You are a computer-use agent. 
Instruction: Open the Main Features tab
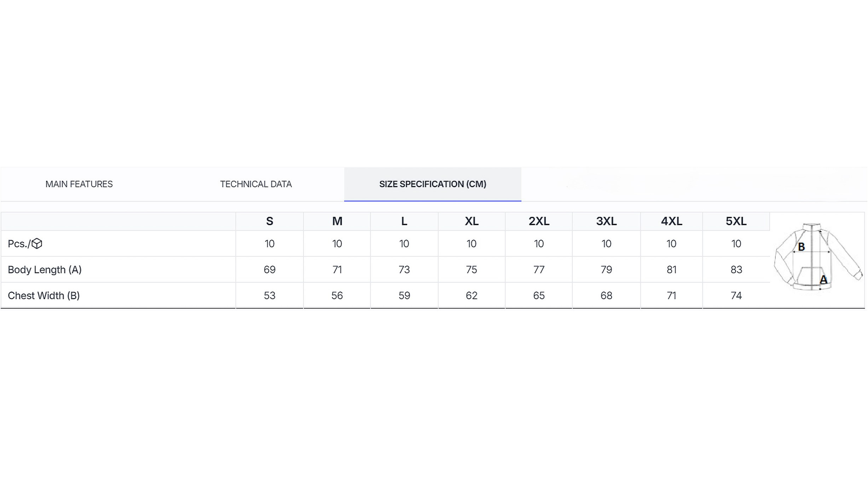click(79, 184)
